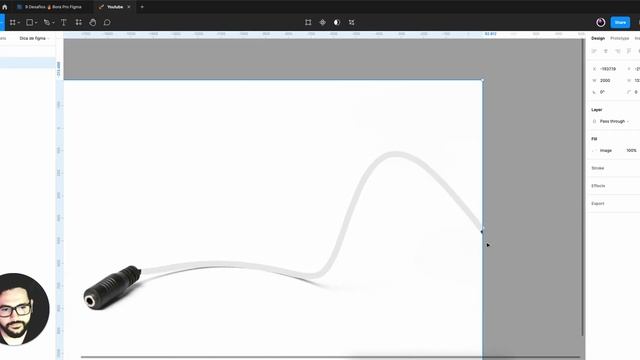
Task: Edit the fill opacity 100% value
Action: point(631,151)
